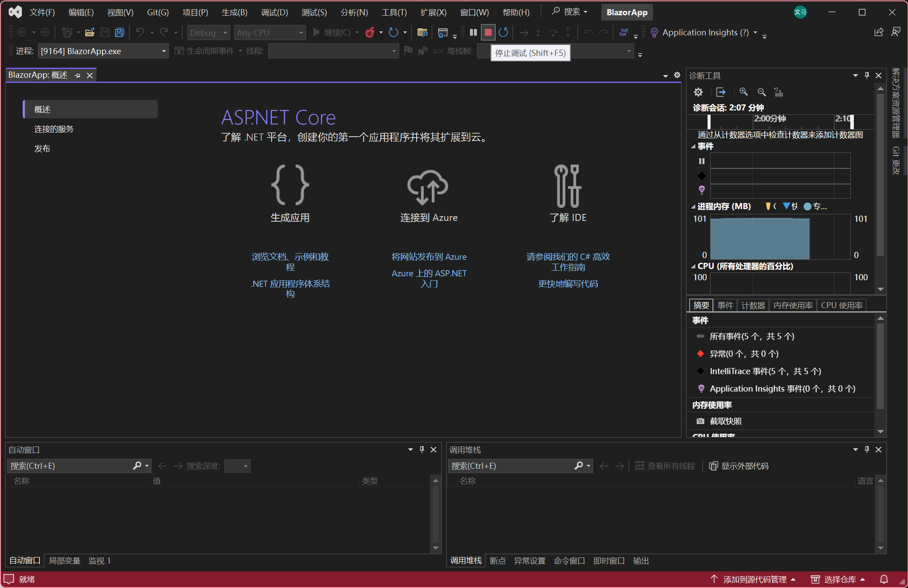Screen dimensions: 908x588
Task: Open 更快地编写代码 link
Action: pyautogui.click(x=568, y=284)
